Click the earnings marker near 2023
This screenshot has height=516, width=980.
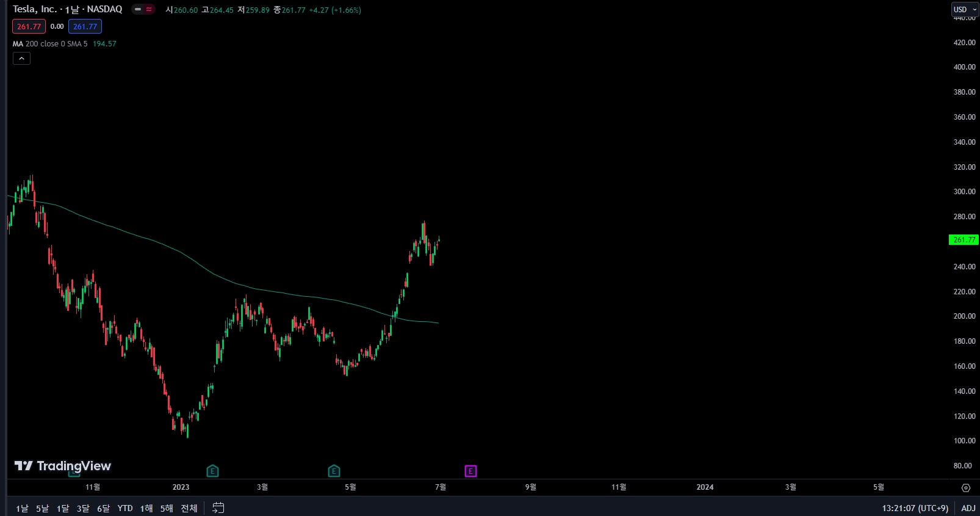(x=212, y=471)
